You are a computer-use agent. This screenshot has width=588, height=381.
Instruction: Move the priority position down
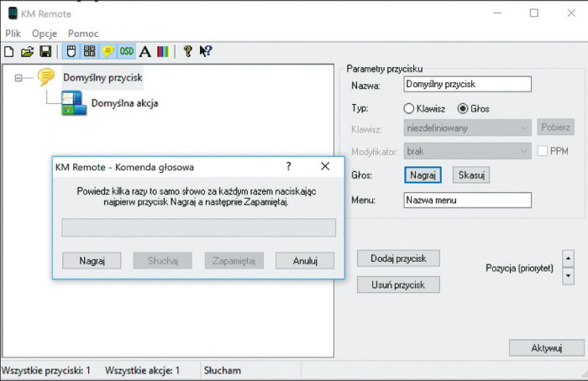pos(568,276)
